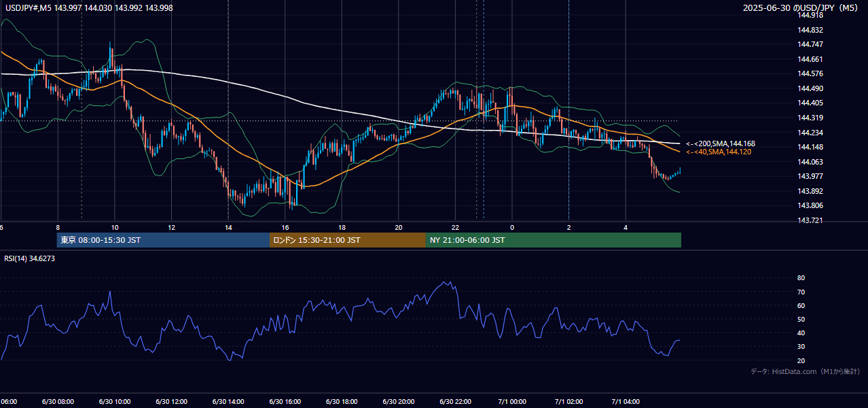
Task: Click the 6/30 22:00 time axis label
Action: [456, 402]
